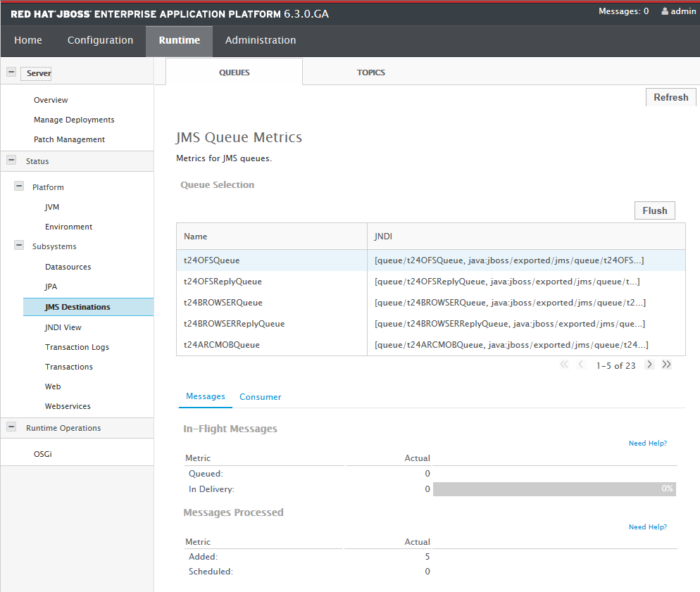
Task: Open the Configuration menu
Action: (100, 41)
